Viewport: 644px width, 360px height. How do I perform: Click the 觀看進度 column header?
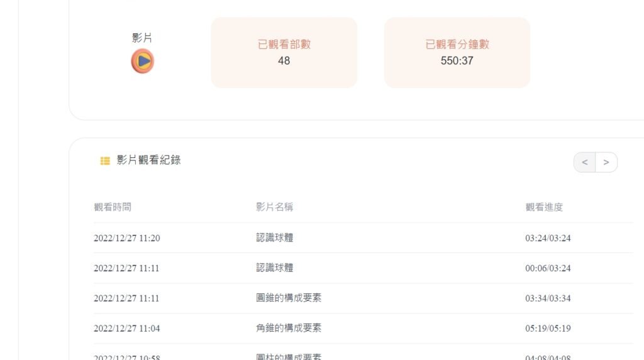pyautogui.click(x=544, y=207)
